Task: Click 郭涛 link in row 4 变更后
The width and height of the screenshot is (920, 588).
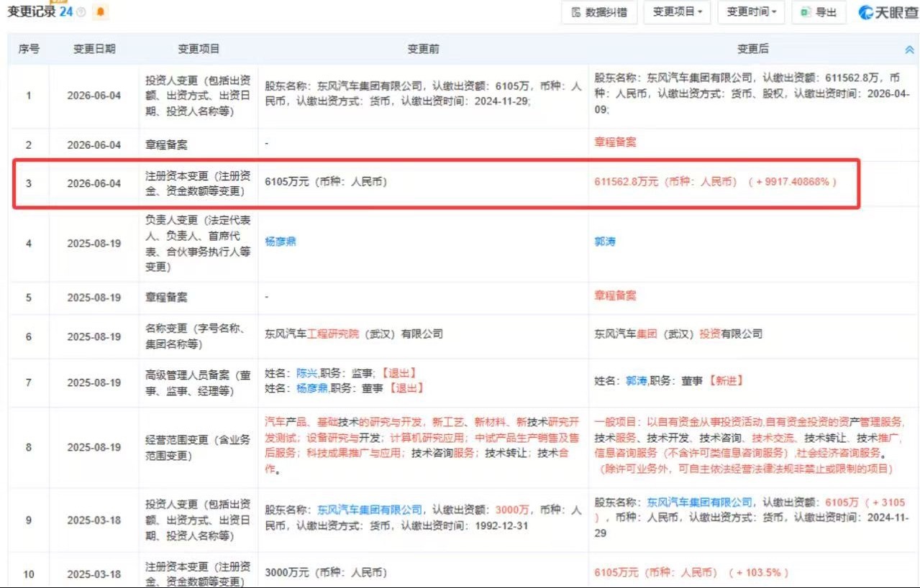Action: tap(605, 242)
